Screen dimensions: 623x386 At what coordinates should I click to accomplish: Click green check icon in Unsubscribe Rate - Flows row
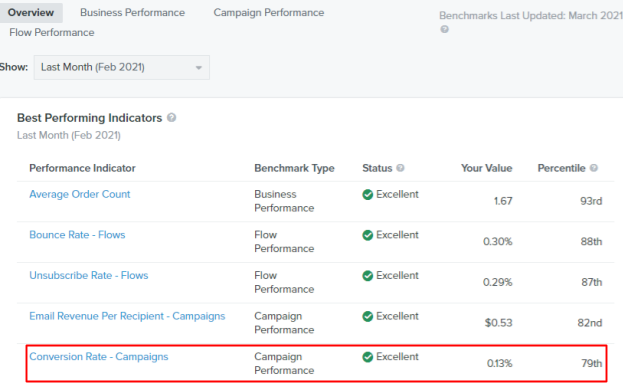coord(368,276)
